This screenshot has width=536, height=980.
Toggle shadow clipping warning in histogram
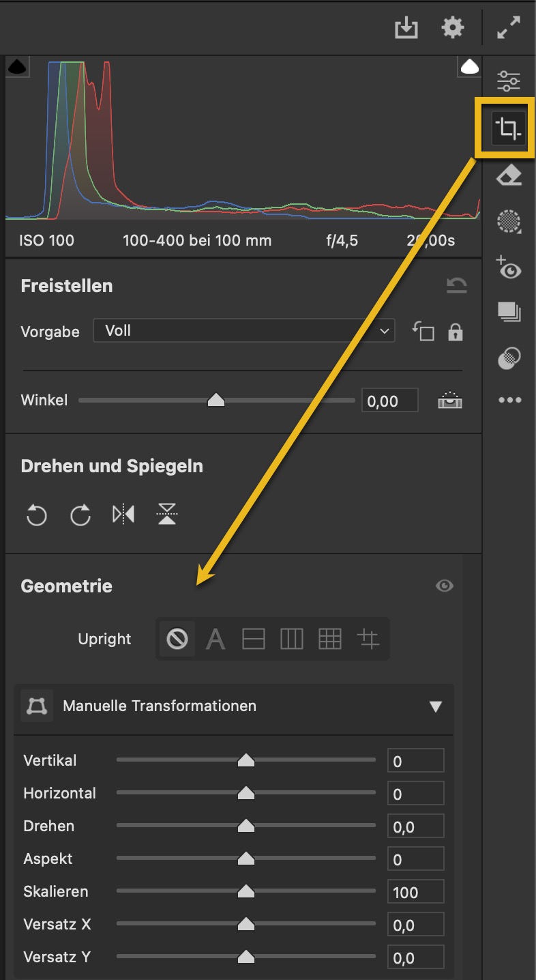click(x=17, y=67)
